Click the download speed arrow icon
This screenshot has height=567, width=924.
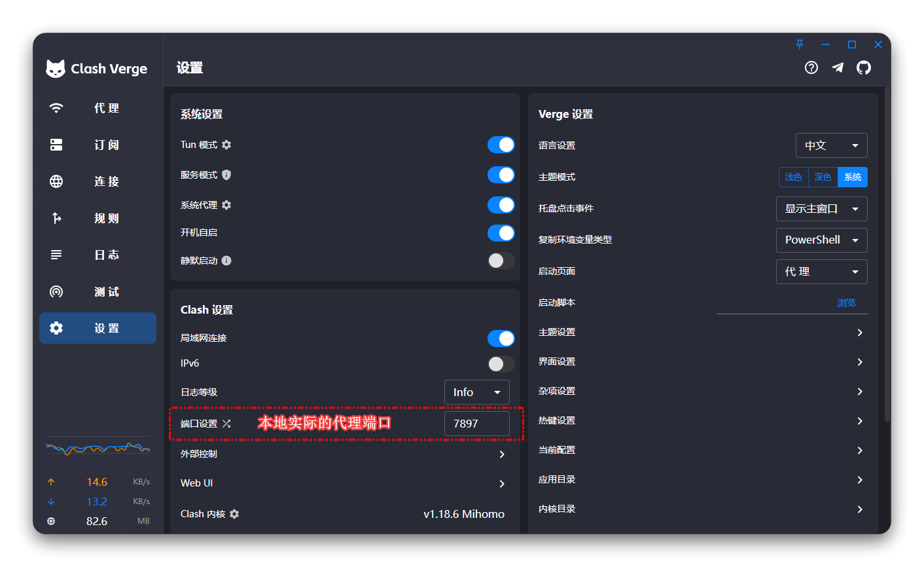51,502
